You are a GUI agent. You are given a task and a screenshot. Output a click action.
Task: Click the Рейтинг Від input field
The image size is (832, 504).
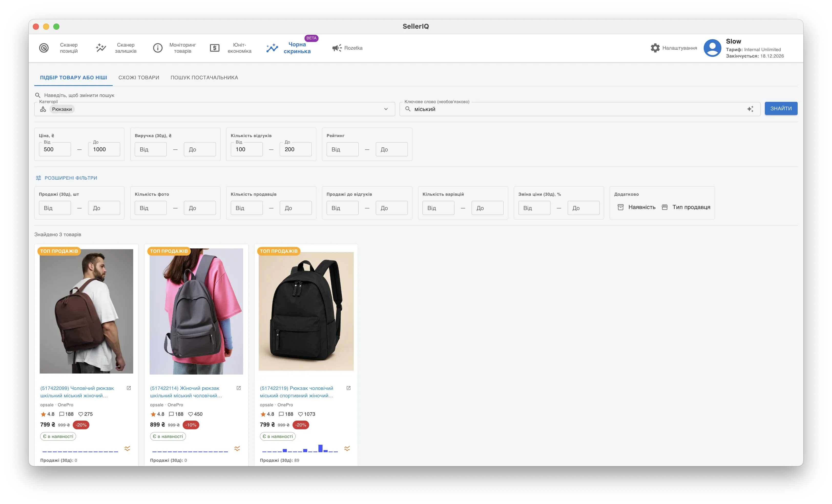pyautogui.click(x=342, y=149)
